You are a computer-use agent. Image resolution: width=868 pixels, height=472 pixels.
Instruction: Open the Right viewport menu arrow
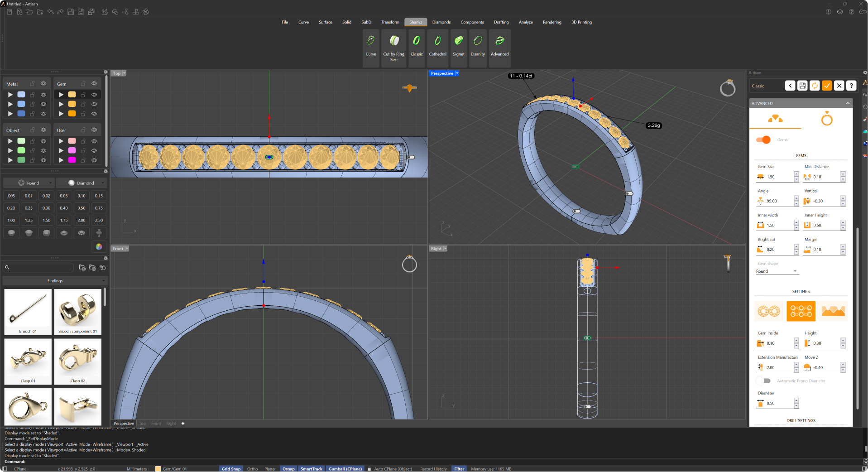pos(446,249)
